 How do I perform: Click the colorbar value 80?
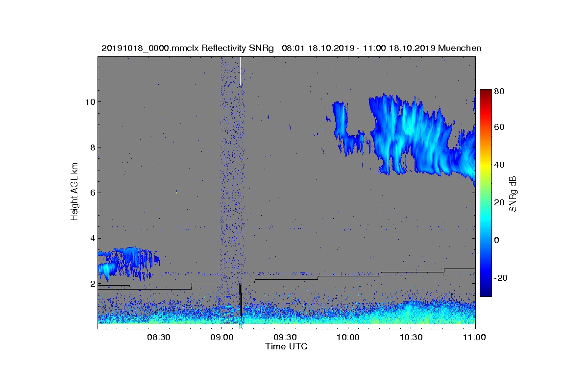point(500,91)
